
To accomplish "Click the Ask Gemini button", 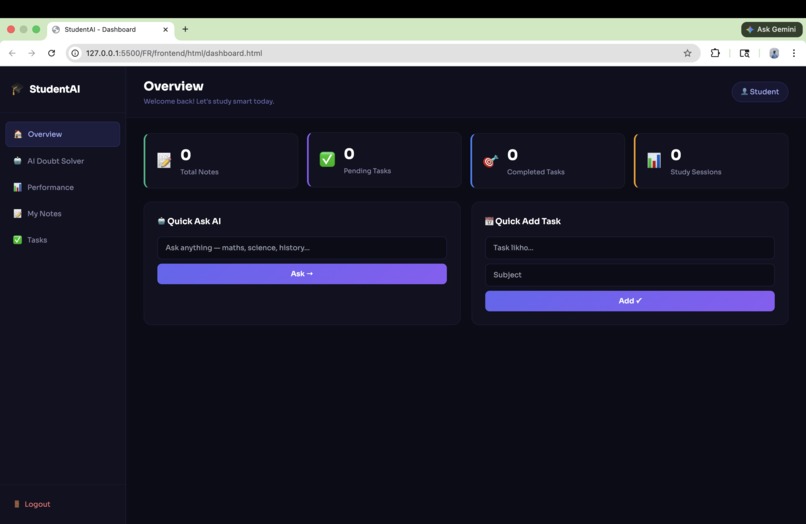I will (771, 29).
